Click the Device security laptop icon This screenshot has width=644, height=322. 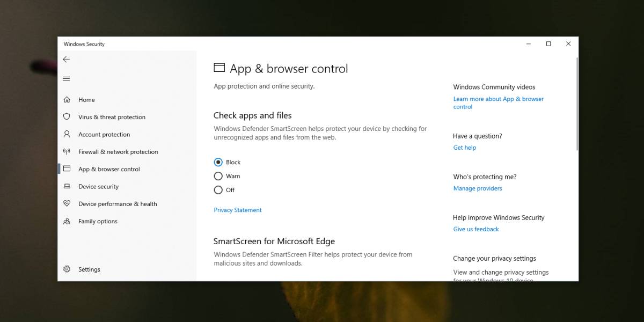point(67,186)
